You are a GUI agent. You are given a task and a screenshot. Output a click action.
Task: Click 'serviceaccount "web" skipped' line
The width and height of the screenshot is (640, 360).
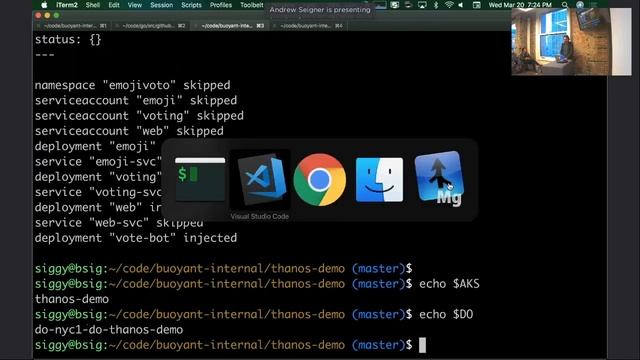(x=129, y=131)
